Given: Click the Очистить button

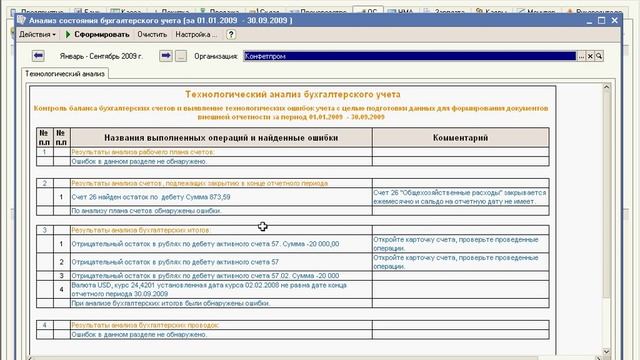Looking at the screenshot, I should tap(152, 35).
